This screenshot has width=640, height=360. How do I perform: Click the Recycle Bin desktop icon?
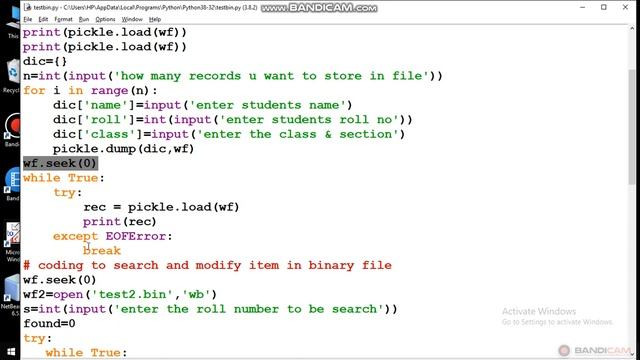pyautogui.click(x=12, y=76)
